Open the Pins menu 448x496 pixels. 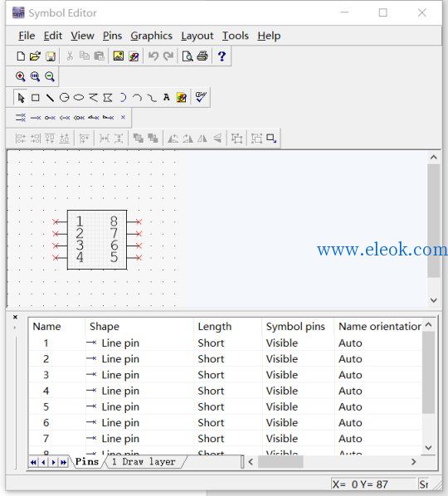[x=112, y=36]
